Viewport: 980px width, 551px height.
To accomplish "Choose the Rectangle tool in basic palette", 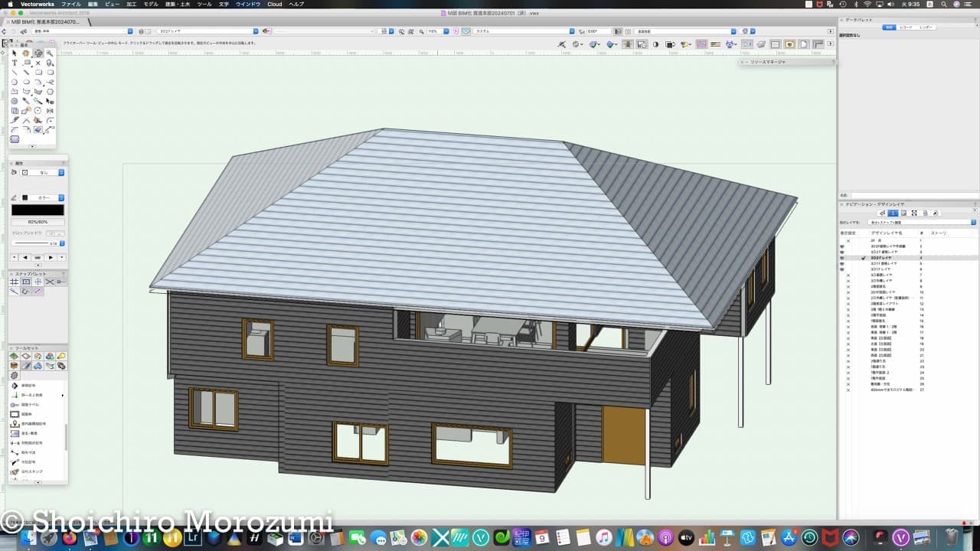I will [x=38, y=73].
